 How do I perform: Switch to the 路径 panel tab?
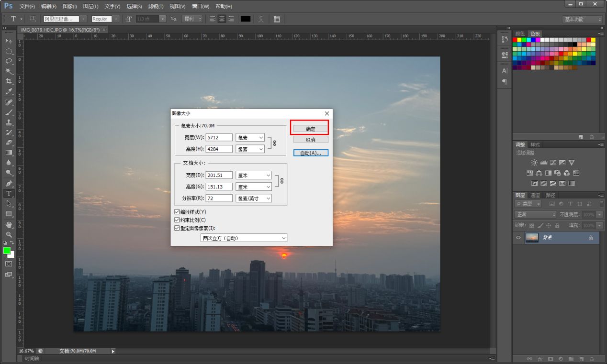(551, 195)
